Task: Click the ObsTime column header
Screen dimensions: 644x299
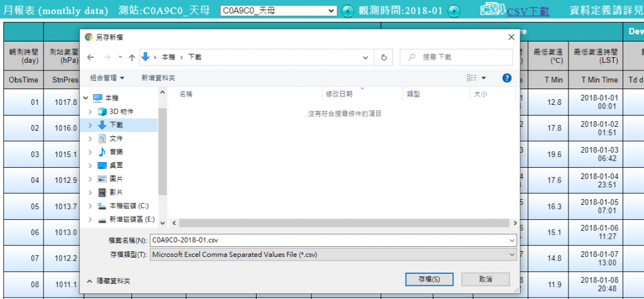Action: (x=23, y=80)
